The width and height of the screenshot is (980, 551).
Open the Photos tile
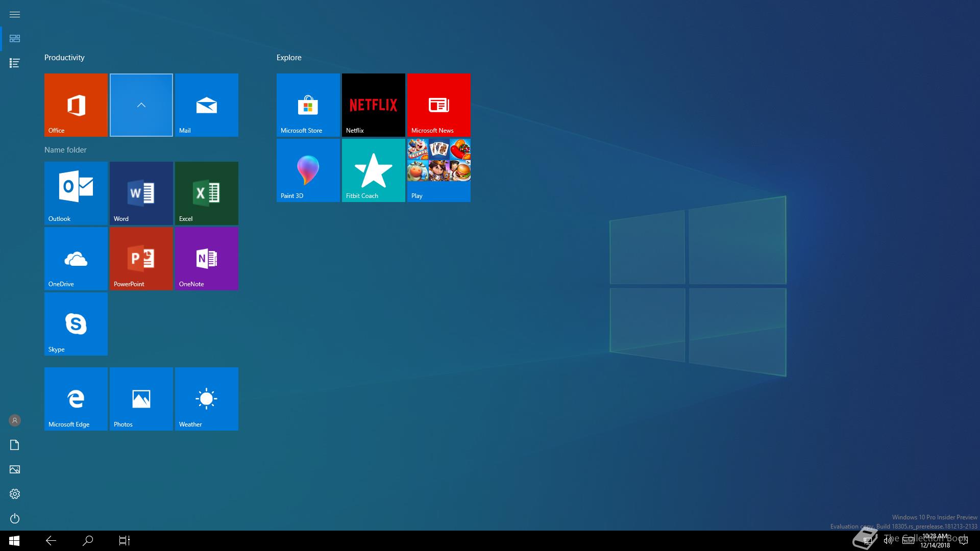coord(141,399)
